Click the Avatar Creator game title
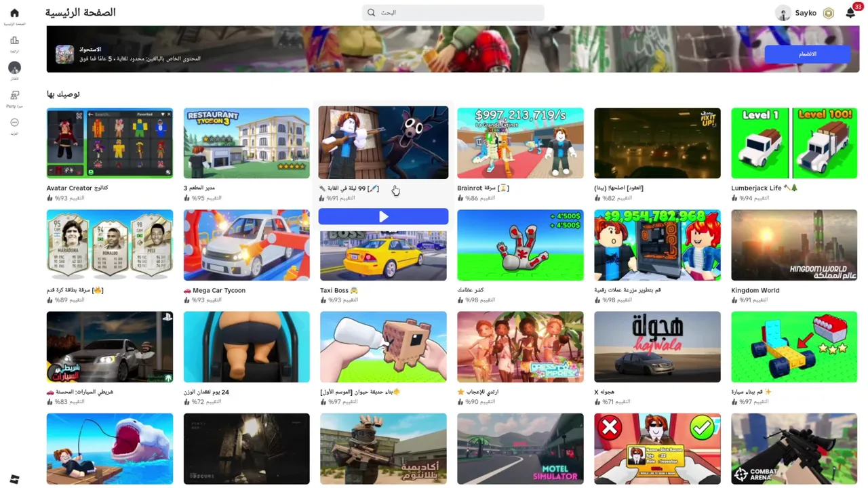Image resolution: width=868 pixels, height=488 pixels. (x=77, y=188)
